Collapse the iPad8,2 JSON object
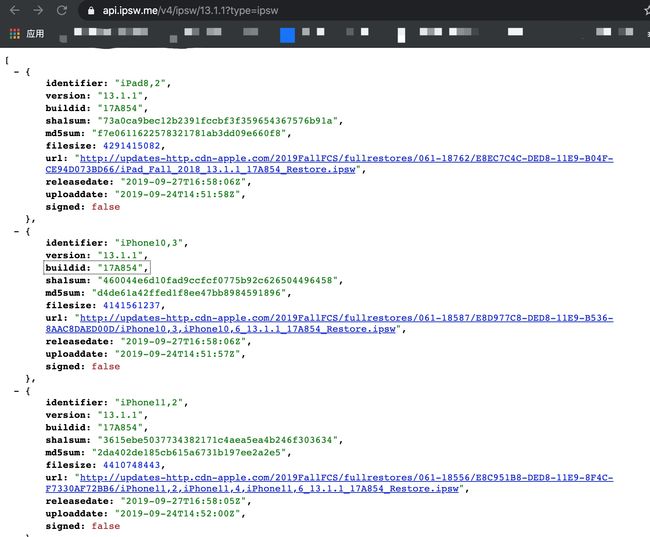Viewport: 650px width, 537px height. pos(17,72)
